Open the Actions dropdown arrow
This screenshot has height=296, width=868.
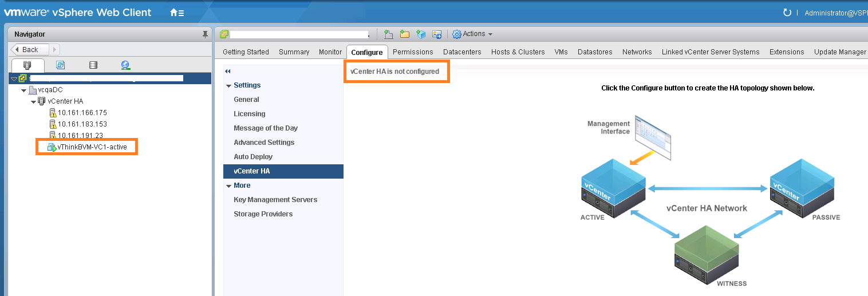pyautogui.click(x=490, y=34)
